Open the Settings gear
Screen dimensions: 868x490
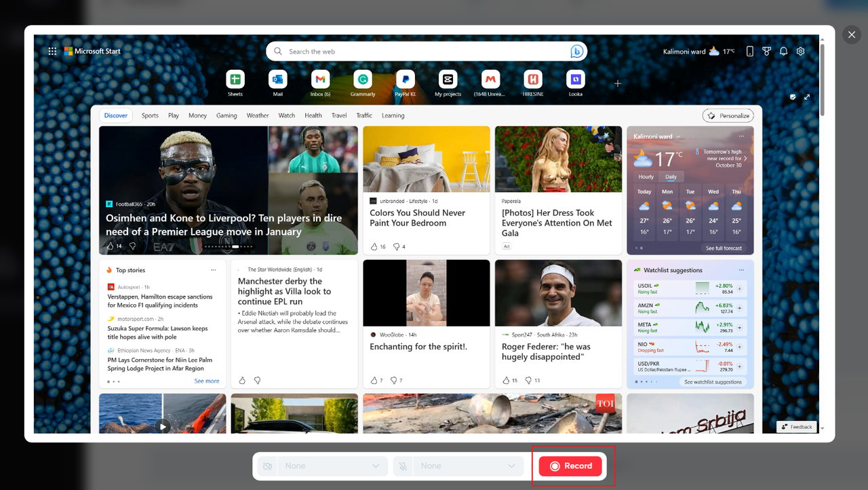pyautogui.click(x=800, y=51)
